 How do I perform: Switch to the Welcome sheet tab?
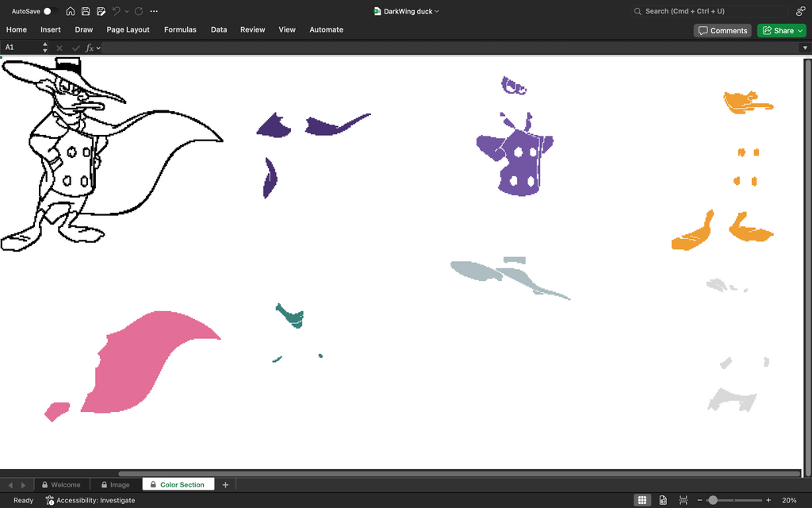pyautogui.click(x=62, y=485)
